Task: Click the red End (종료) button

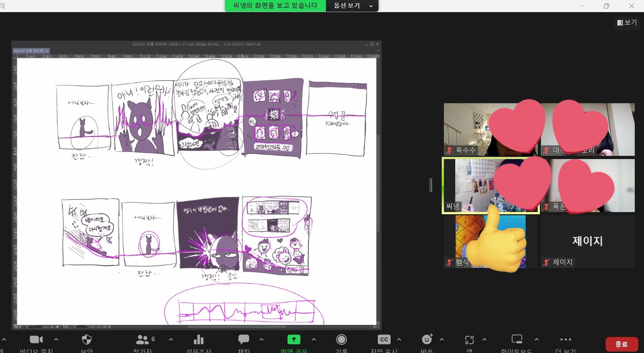Action: (622, 344)
